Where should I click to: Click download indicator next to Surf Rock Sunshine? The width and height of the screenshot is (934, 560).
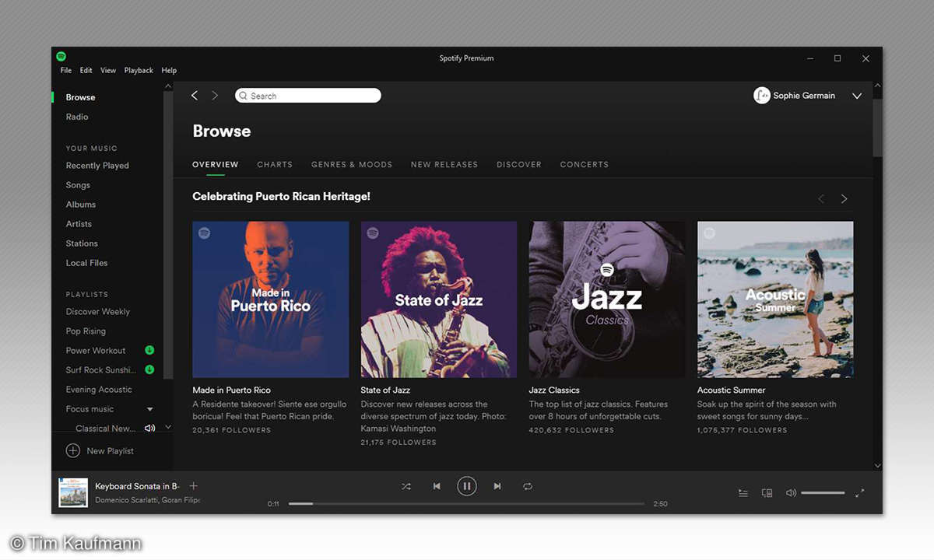[x=149, y=370]
